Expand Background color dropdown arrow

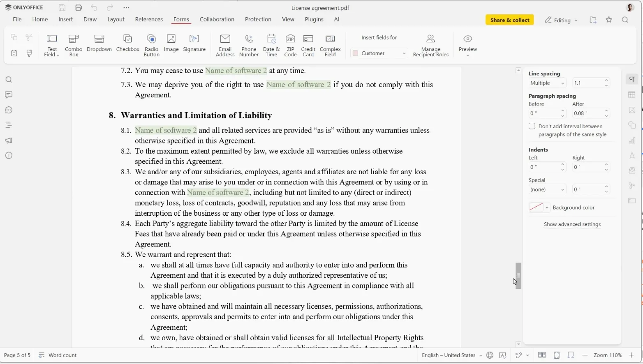[x=547, y=207]
